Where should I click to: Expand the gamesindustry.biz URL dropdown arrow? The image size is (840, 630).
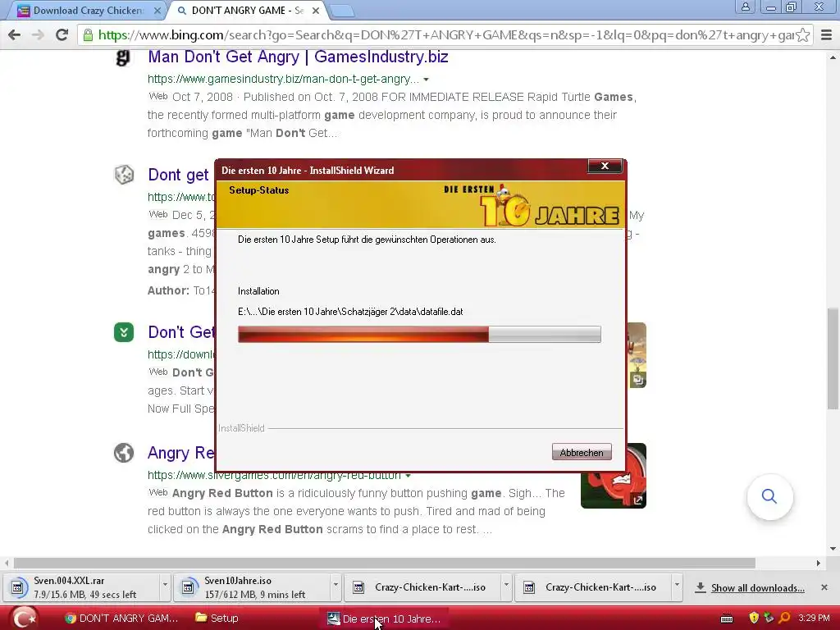(426, 80)
